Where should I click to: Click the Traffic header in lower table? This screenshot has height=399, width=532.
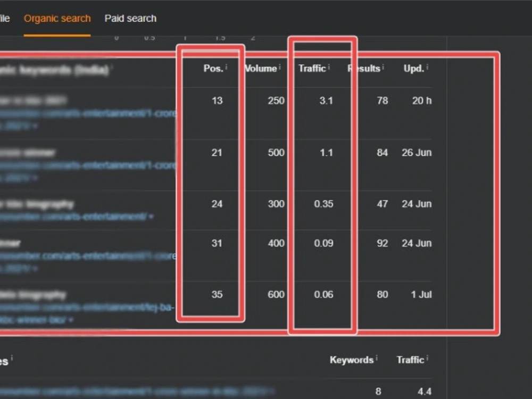(x=411, y=360)
